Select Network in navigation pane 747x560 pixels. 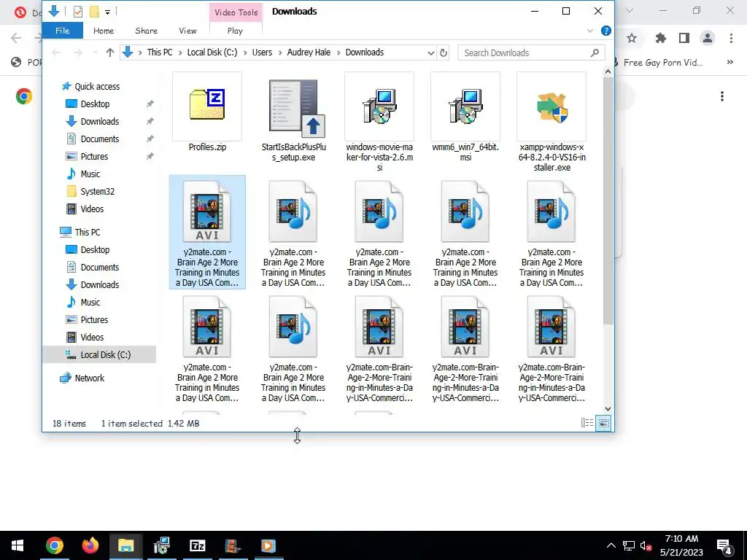(89, 378)
